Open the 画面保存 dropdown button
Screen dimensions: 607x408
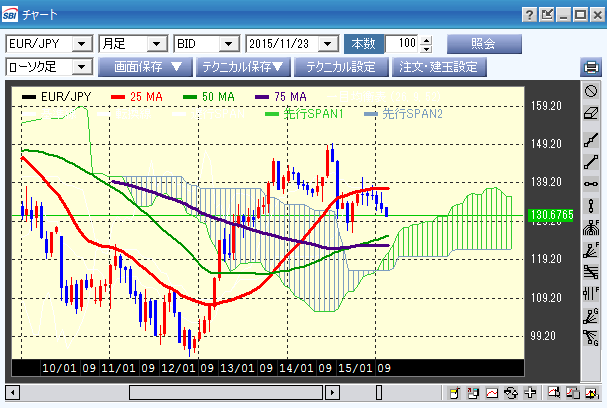tap(145, 67)
